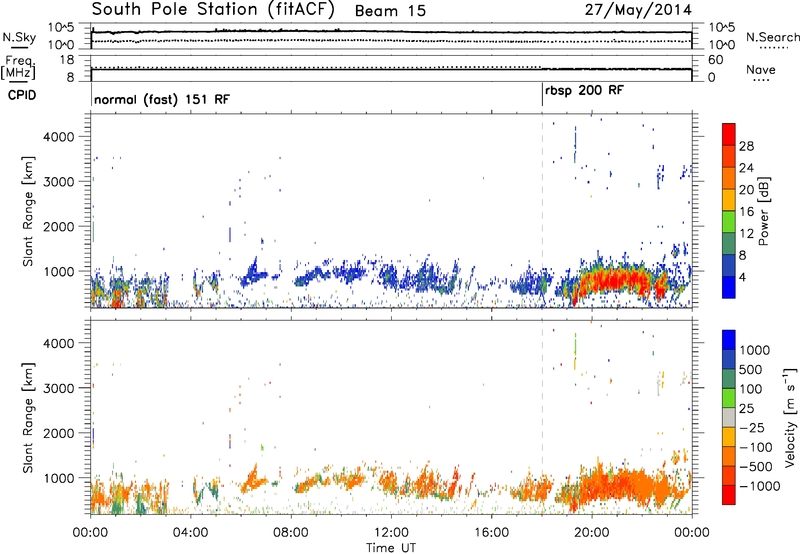
Task: Pick the blue 4 dB power color
Action: tap(729, 287)
